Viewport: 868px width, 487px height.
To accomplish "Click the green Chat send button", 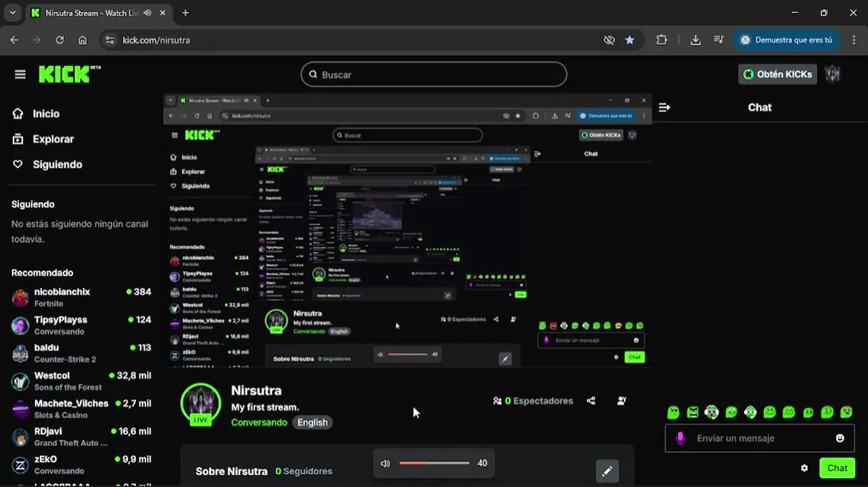I will 837,468.
